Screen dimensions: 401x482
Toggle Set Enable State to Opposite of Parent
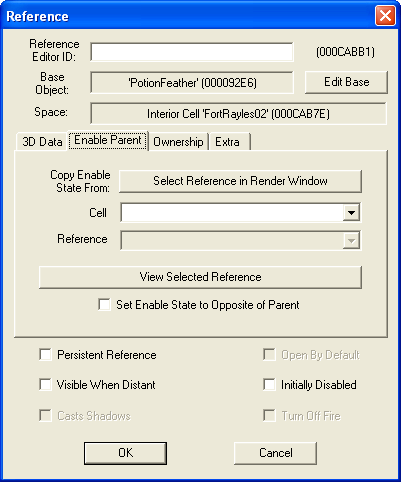pyautogui.click(x=104, y=305)
